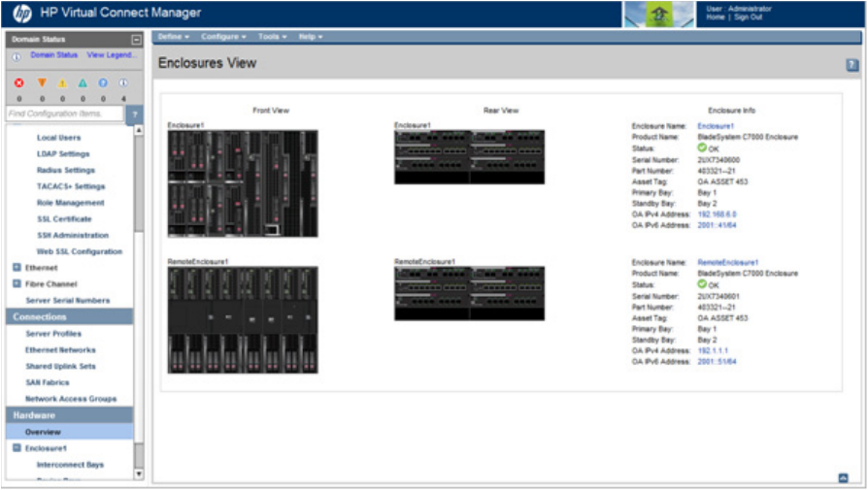Click the sidebar scrollbar down arrow
This screenshot has width=868, height=490.
pyautogui.click(x=139, y=474)
